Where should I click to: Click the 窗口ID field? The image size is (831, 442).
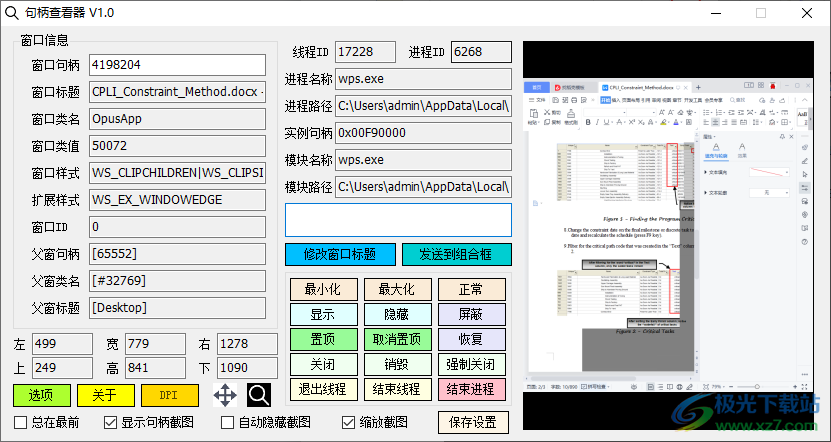(x=177, y=227)
